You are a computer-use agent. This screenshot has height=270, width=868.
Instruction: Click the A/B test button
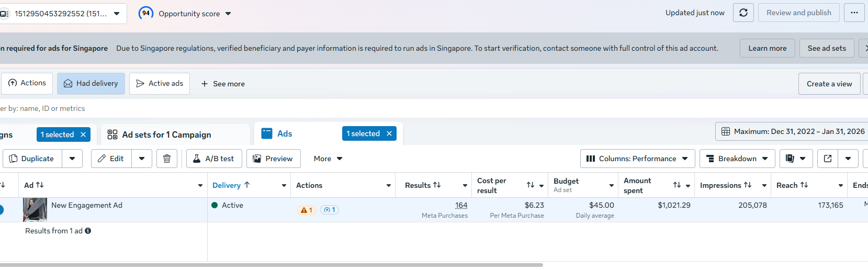tap(214, 159)
